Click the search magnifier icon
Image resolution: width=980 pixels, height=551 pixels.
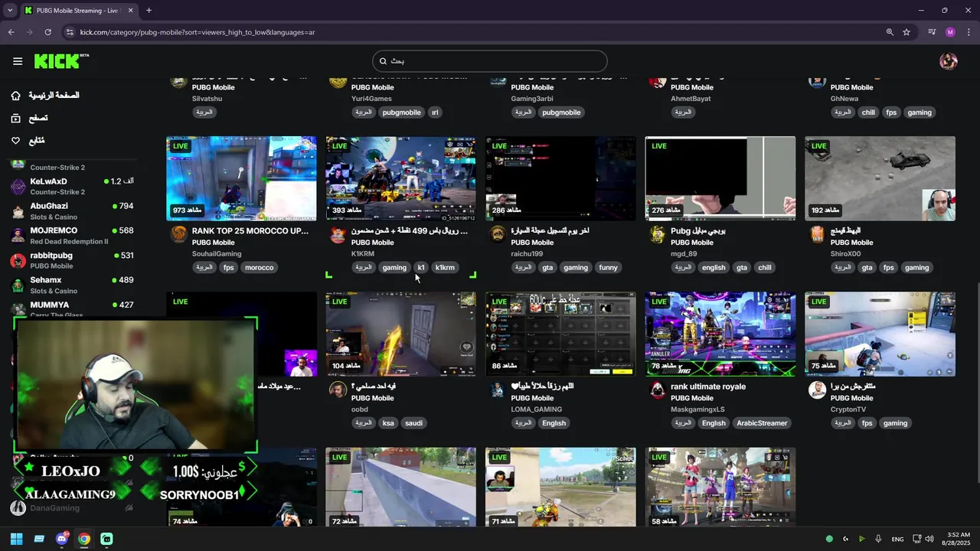384,61
